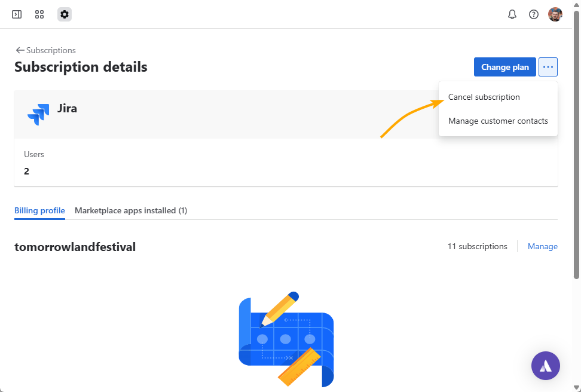Open Marketplace apps installed tab

pyautogui.click(x=131, y=210)
